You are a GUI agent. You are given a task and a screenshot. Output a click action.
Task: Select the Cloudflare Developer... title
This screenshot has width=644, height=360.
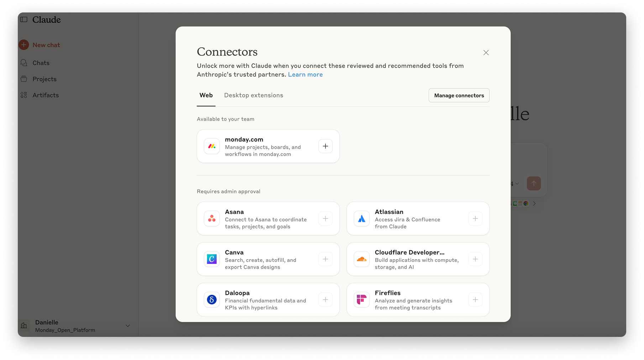410,252
